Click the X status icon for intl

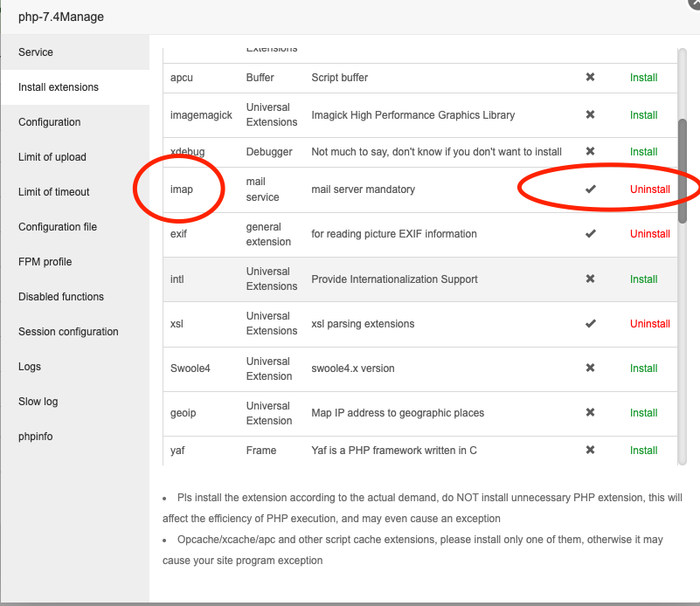590,279
